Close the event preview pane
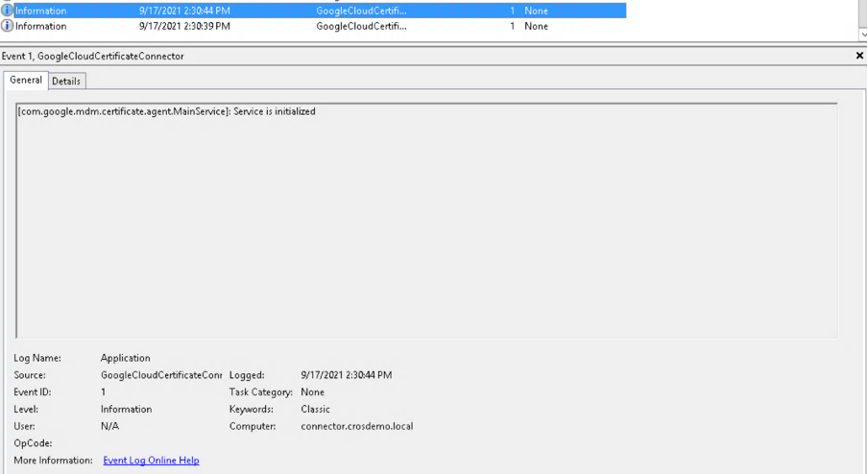The image size is (868, 474). 859,57
